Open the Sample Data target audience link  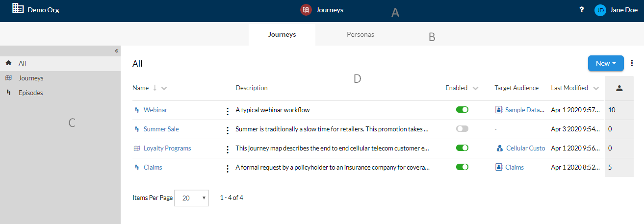tap(525, 110)
